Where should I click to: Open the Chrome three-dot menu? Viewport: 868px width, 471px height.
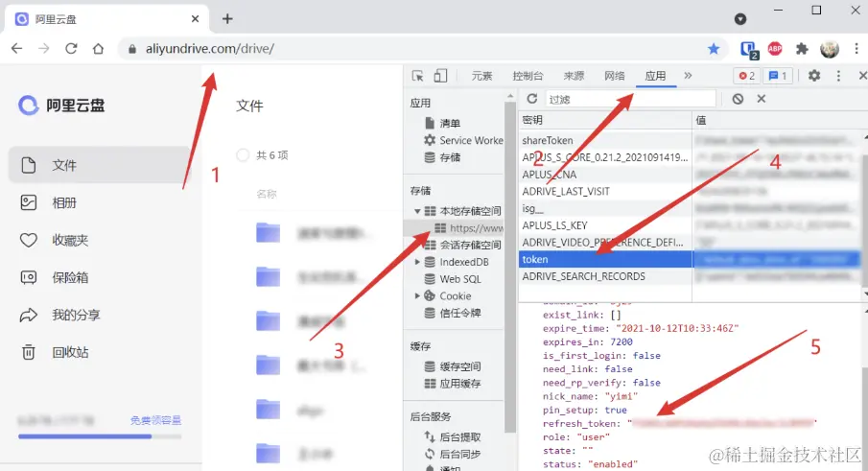tap(856, 49)
